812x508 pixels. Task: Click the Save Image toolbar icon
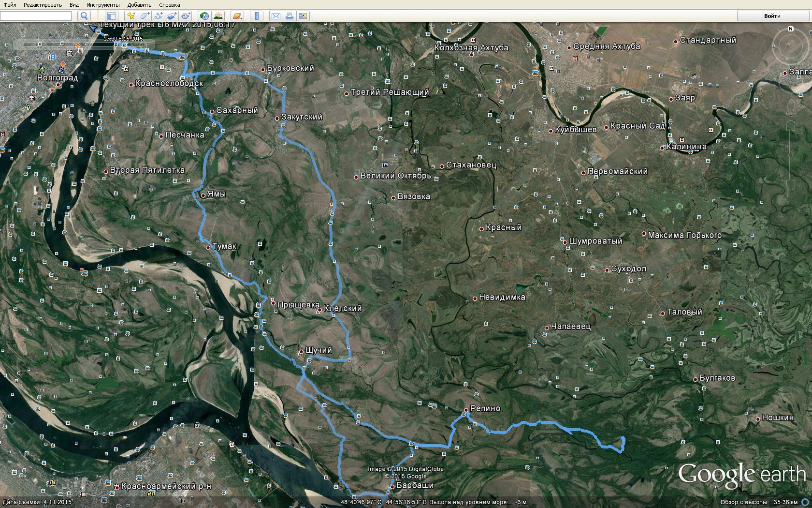303,16
